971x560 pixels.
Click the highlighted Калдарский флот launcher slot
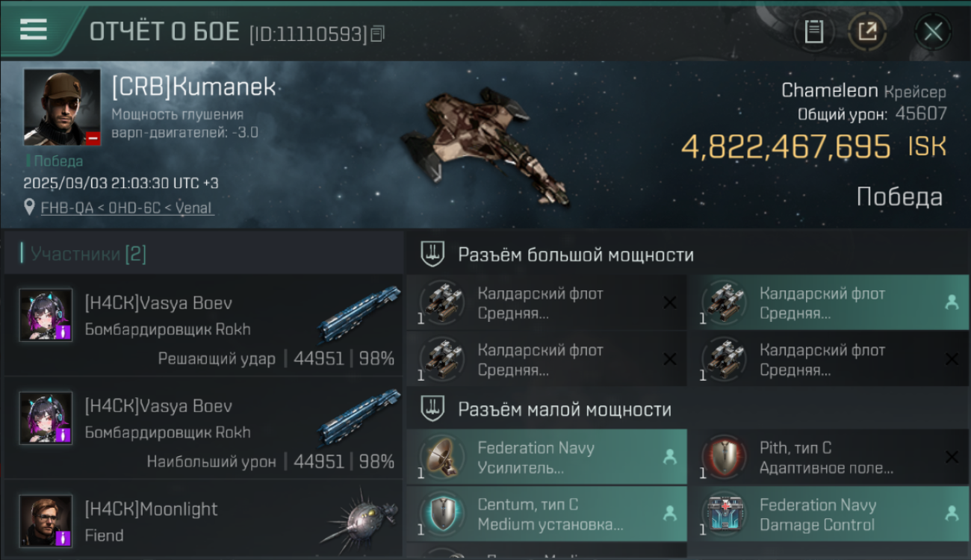pos(828,302)
